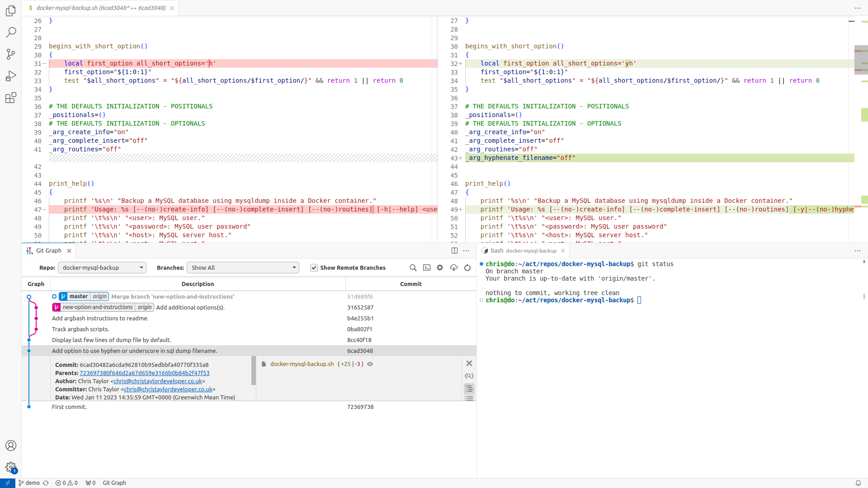This screenshot has height=488, width=868.
Task: Click the Source Control icon in sidebar
Action: tap(11, 54)
